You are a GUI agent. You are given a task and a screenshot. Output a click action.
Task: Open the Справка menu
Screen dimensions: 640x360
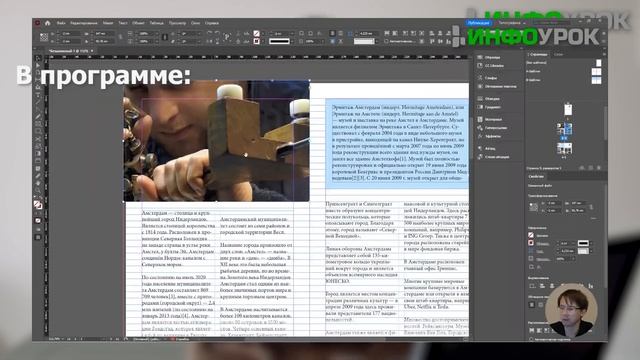coord(212,23)
